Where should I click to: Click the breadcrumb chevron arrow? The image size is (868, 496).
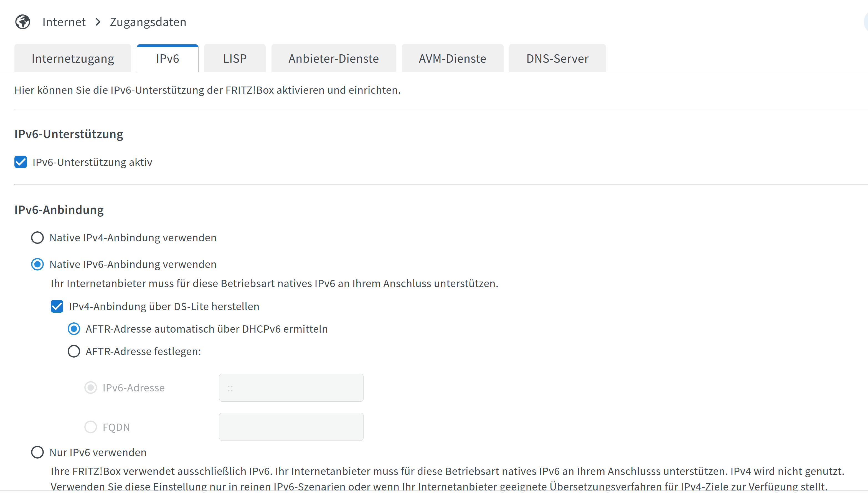[98, 22]
